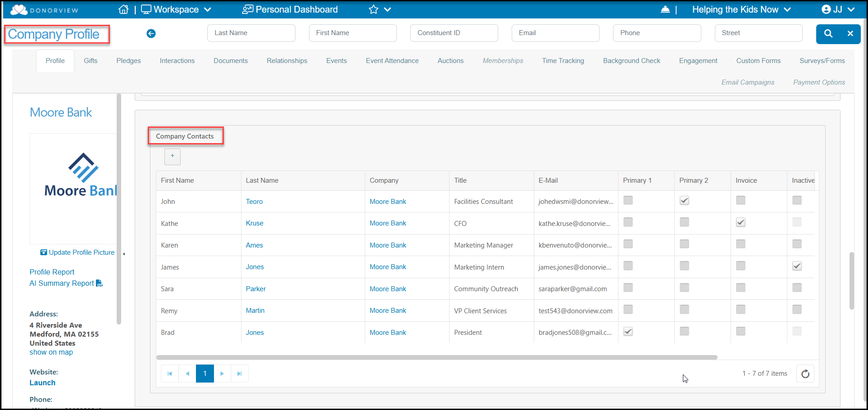Add a company contact with plus button
868x410 pixels.
(x=173, y=157)
